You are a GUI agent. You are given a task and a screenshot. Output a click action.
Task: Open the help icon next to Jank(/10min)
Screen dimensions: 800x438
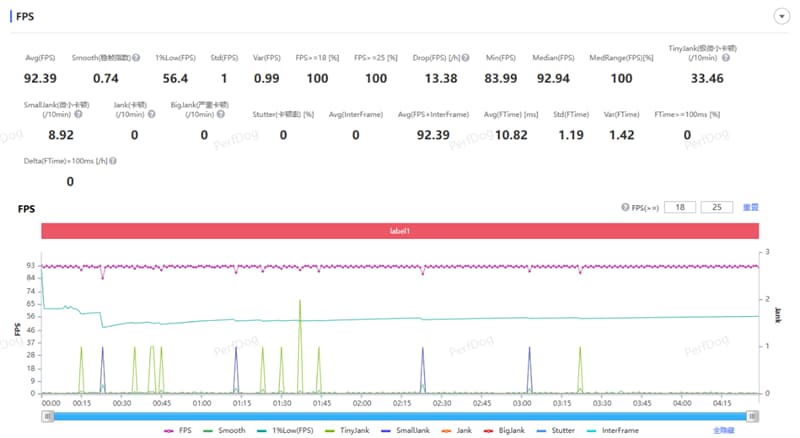(152, 114)
